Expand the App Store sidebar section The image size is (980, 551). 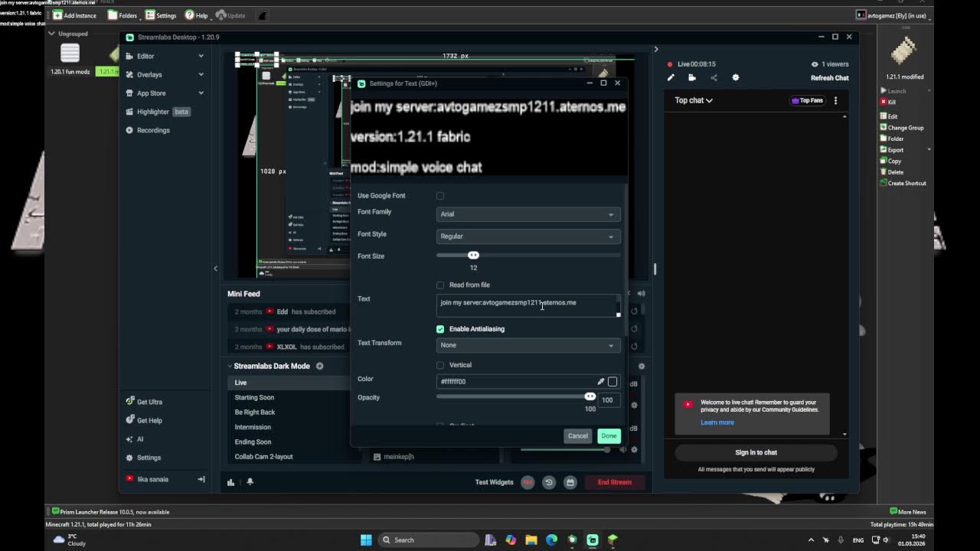click(201, 93)
